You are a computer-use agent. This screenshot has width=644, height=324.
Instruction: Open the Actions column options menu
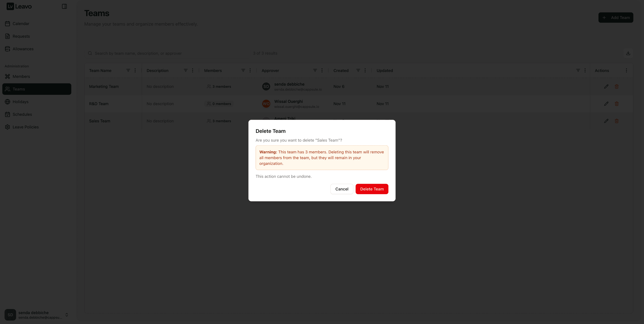(626, 70)
